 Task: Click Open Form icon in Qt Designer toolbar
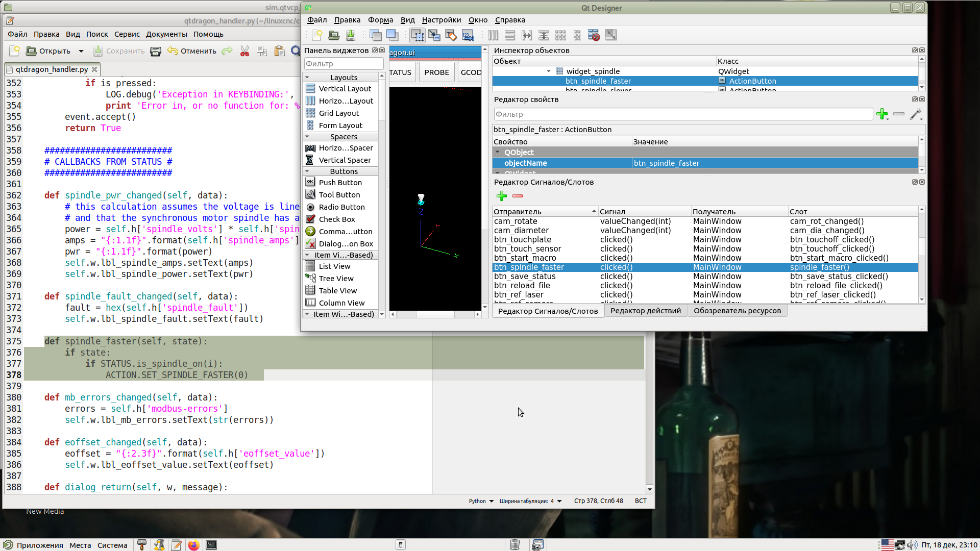tap(334, 35)
